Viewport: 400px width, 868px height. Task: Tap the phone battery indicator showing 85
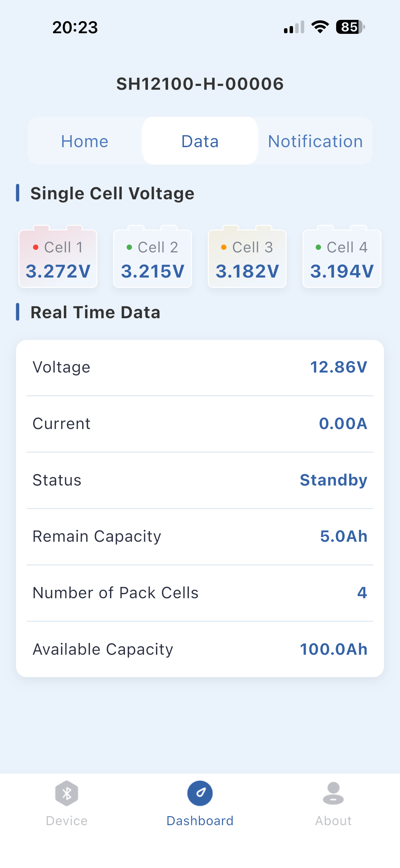350,27
